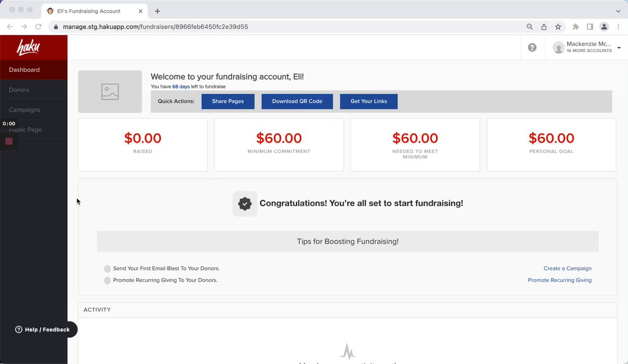Click the verified badge checkmark icon
Viewport: 628px width, 364px height.
pyautogui.click(x=245, y=203)
